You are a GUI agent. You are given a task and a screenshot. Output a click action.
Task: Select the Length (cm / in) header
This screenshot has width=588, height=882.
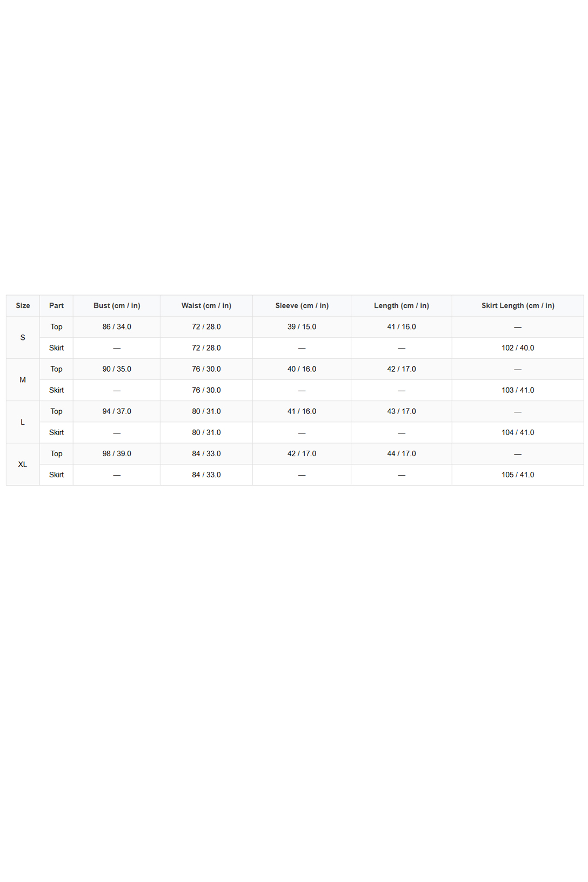[x=402, y=305]
